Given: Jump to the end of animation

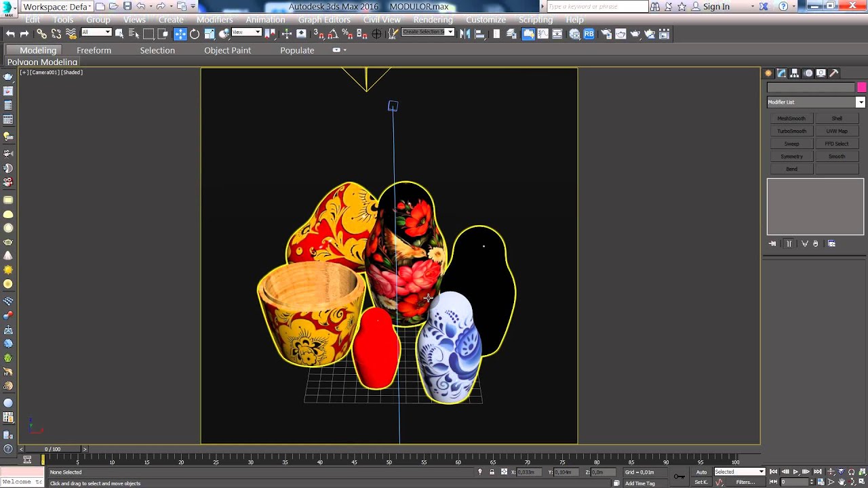Looking at the screenshot, I should click(818, 472).
